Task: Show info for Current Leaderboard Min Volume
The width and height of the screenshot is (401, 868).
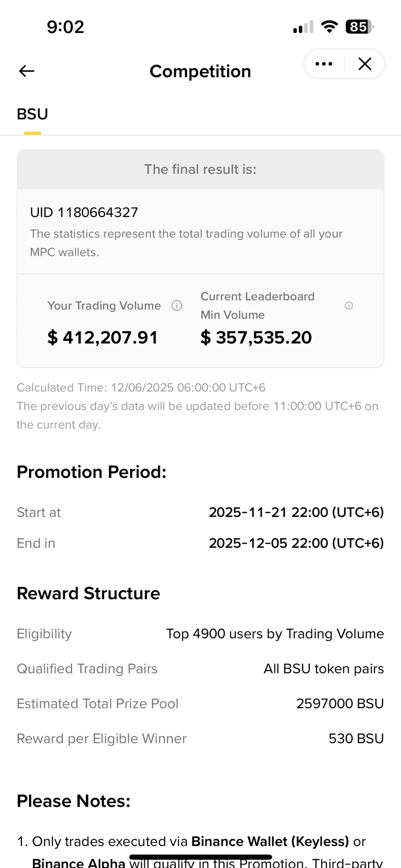Action: point(349,306)
